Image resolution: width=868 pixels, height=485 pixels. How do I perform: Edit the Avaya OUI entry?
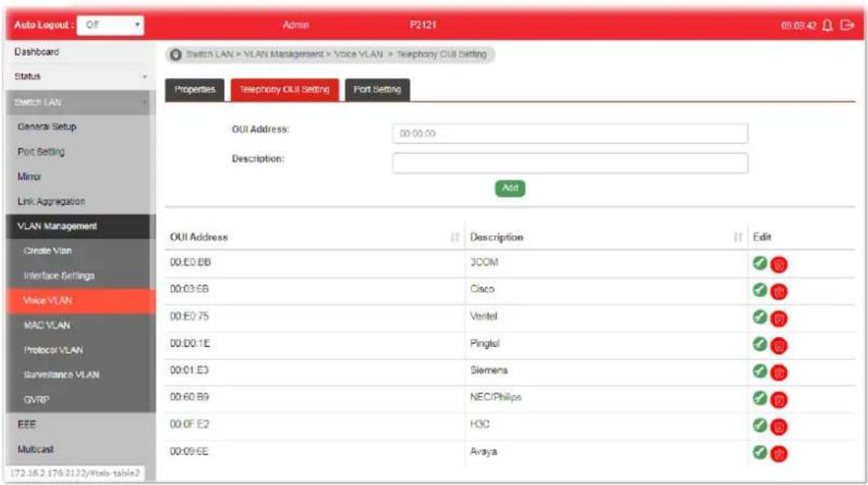click(x=760, y=451)
